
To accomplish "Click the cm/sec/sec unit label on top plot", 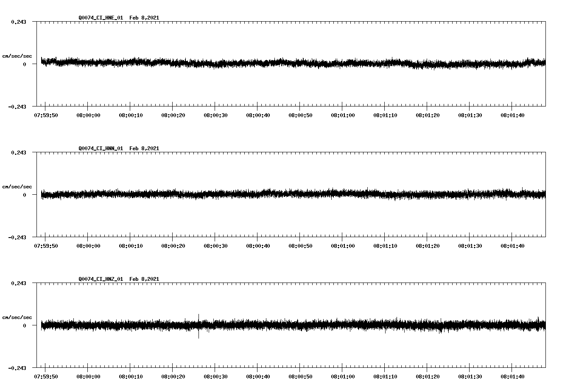I will point(18,56).
